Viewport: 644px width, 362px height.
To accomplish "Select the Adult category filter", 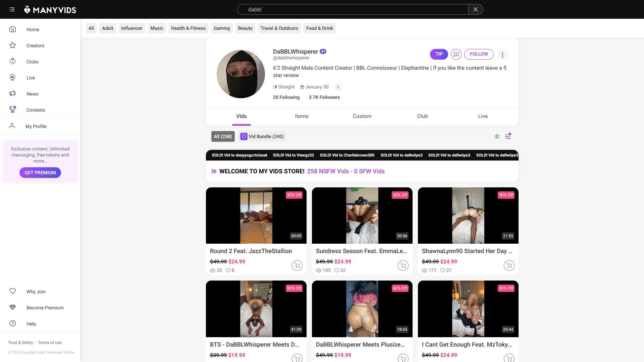I will pos(108,28).
